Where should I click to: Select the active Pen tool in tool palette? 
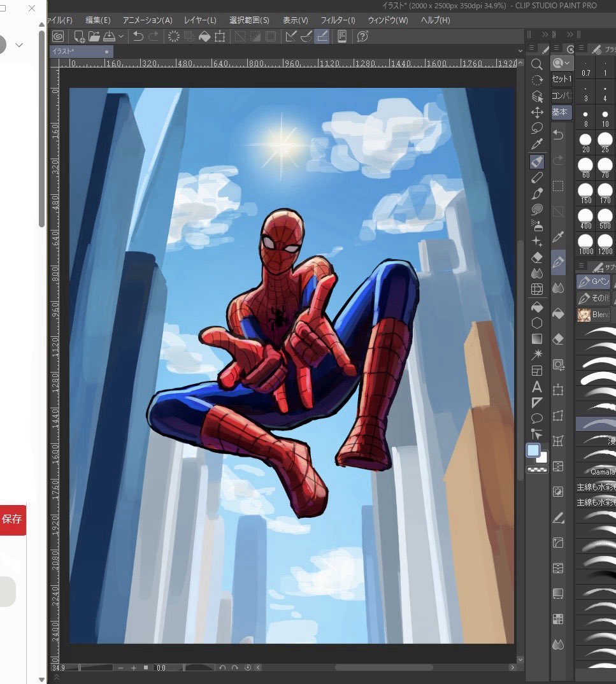(x=537, y=161)
